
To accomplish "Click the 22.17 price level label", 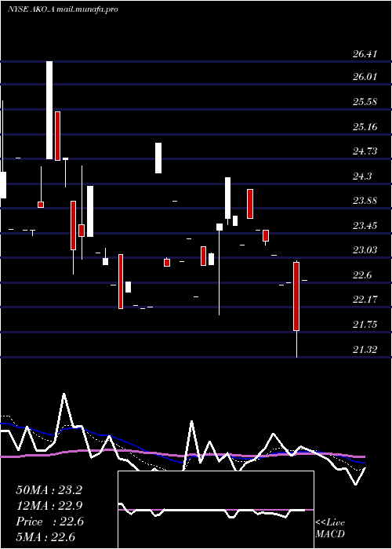I will [x=365, y=300].
